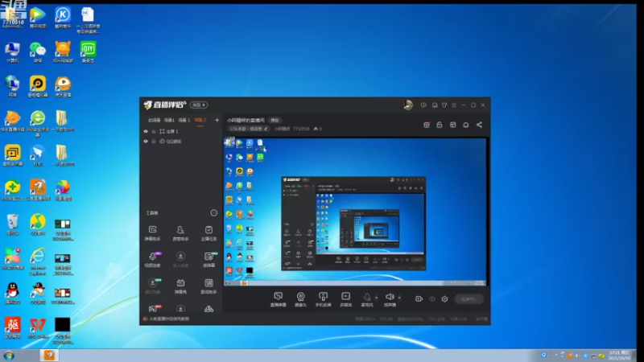Open the iQIYI desktop shortcut
644x362 pixels.
[x=88, y=52]
